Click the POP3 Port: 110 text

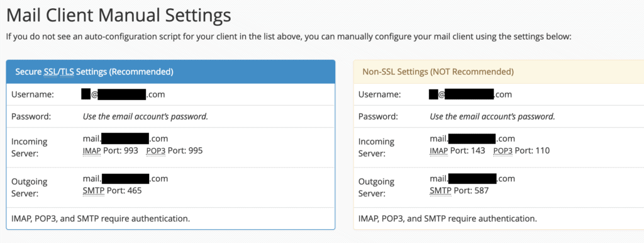click(x=521, y=151)
